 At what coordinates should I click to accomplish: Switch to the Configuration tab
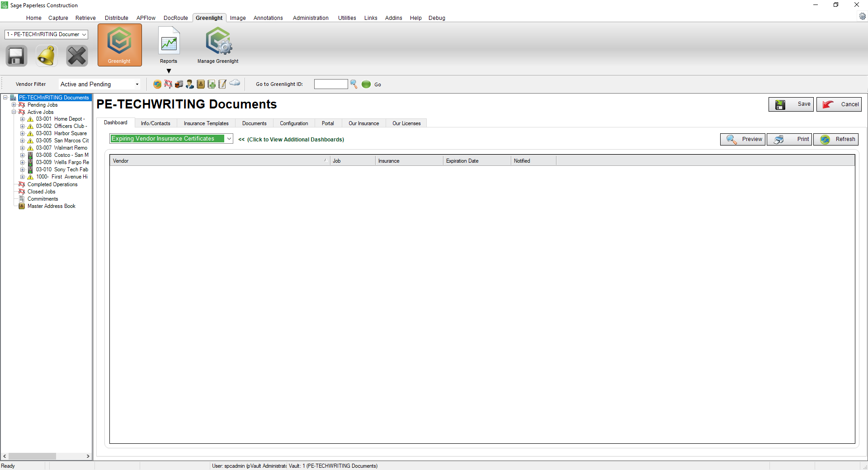[x=294, y=123]
